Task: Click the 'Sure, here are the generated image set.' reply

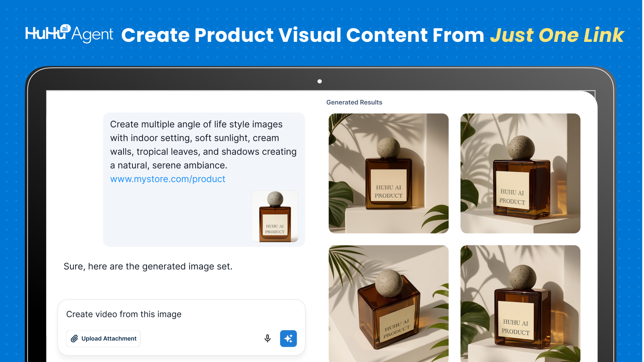Action: 148,266
